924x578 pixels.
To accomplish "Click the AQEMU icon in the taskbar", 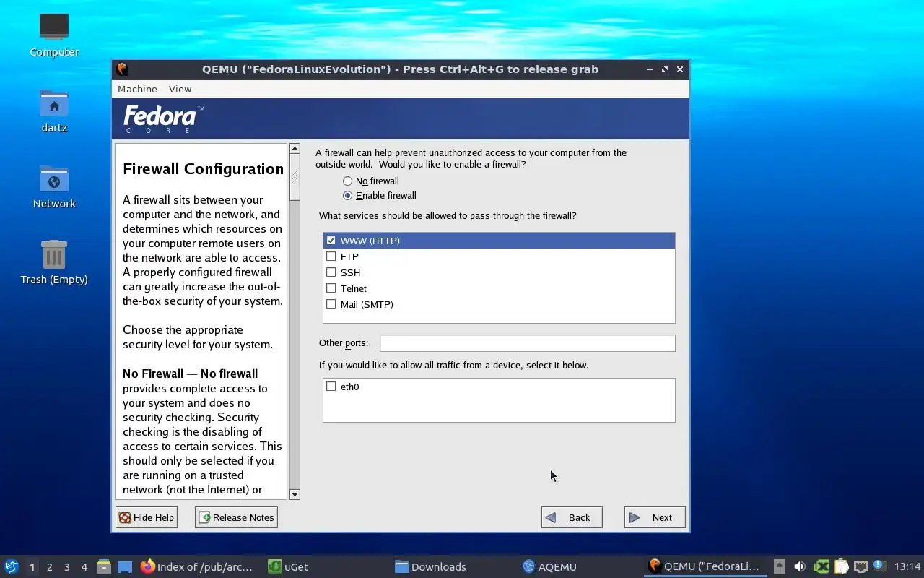I will (528, 566).
